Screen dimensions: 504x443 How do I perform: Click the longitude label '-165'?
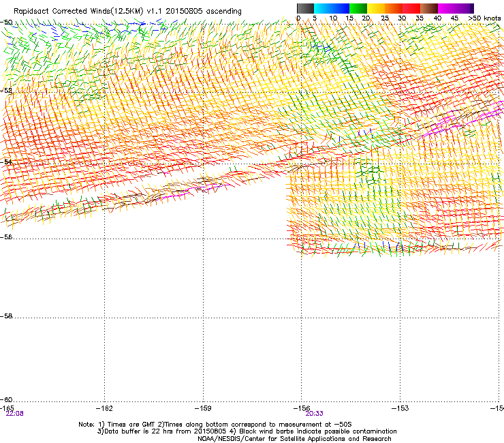tap(7, 408)
